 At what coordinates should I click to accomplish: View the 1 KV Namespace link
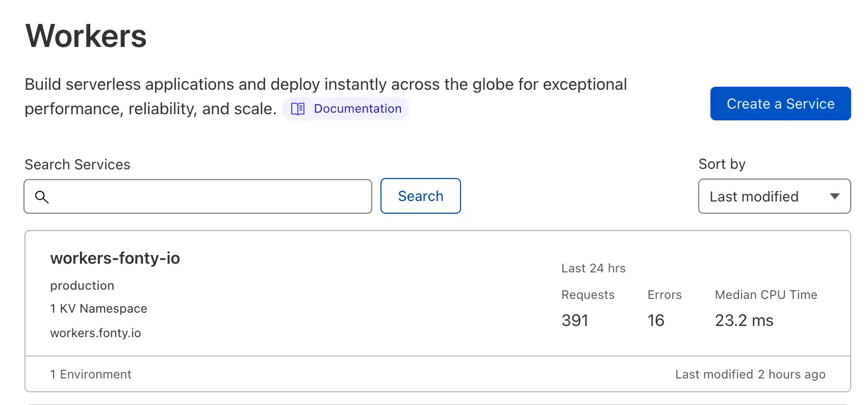pyautogui.click(x=98, y=309)
